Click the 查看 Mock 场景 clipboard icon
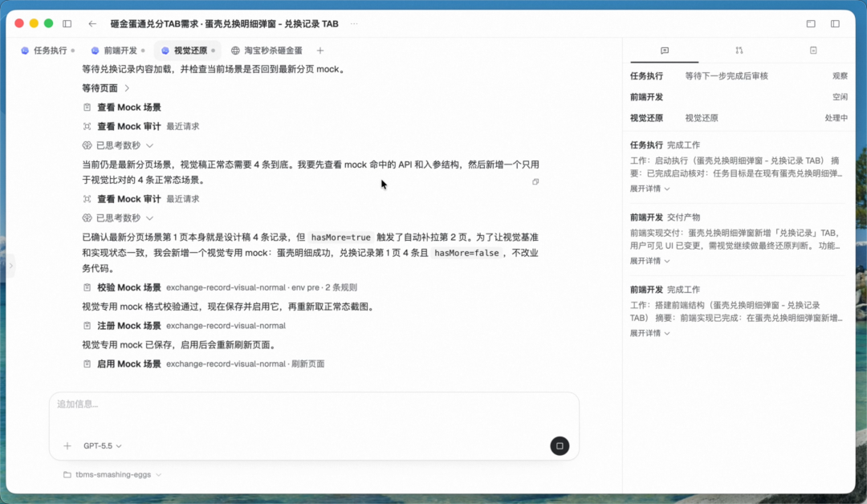867x504 pixels. point(87,108)
